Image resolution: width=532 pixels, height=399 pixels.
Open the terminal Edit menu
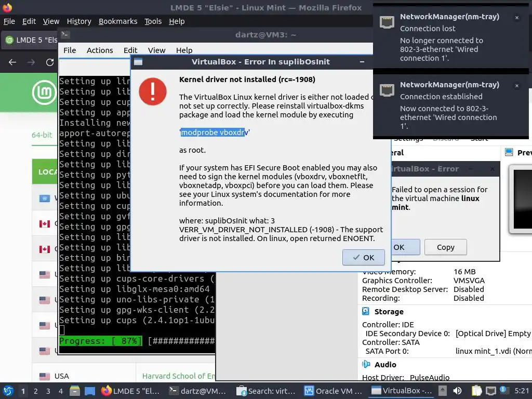coord(130,50)
